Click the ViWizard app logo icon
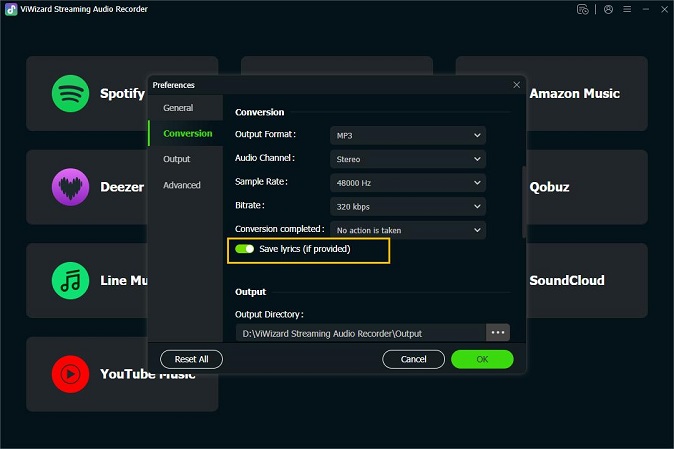The height and width of the screenshot is (449, 674). [11, 9]
